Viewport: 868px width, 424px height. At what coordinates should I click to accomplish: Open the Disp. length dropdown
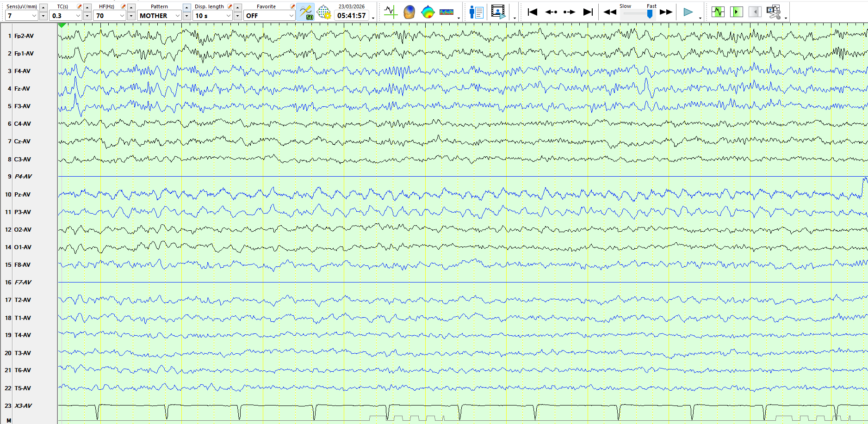pyautogui.click(x=212, y=16)
